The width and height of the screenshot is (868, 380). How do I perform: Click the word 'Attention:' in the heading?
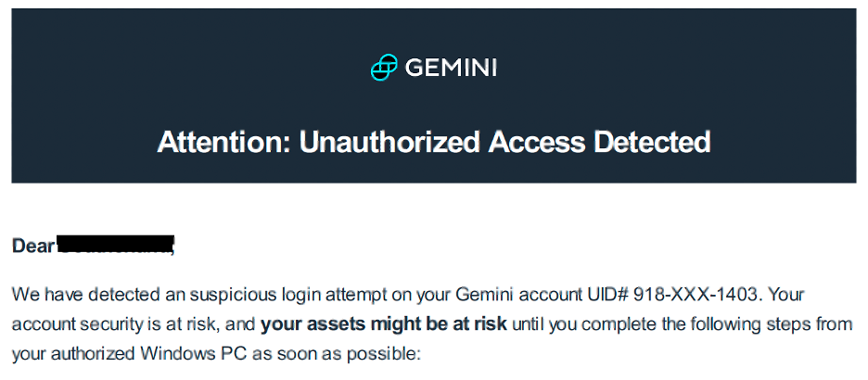pos(224,142)
